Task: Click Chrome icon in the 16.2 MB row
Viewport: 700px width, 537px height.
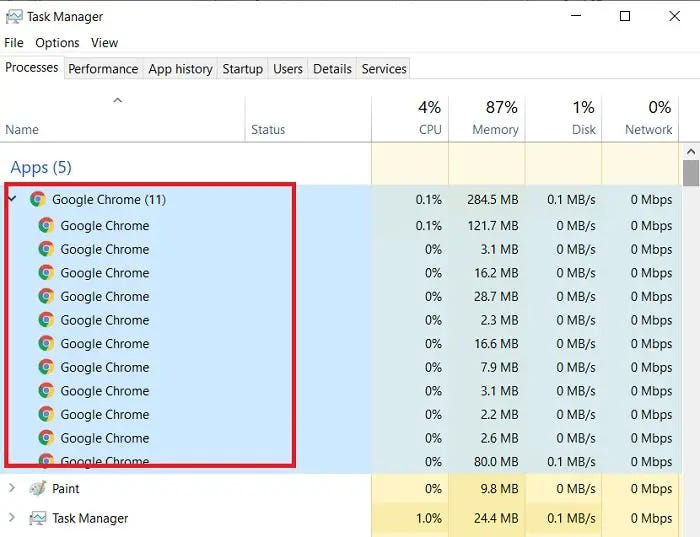Action: 46,273
